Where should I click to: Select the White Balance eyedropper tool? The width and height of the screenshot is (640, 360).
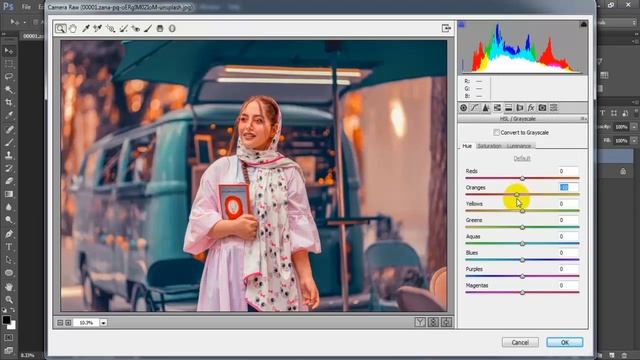[86, 29]
